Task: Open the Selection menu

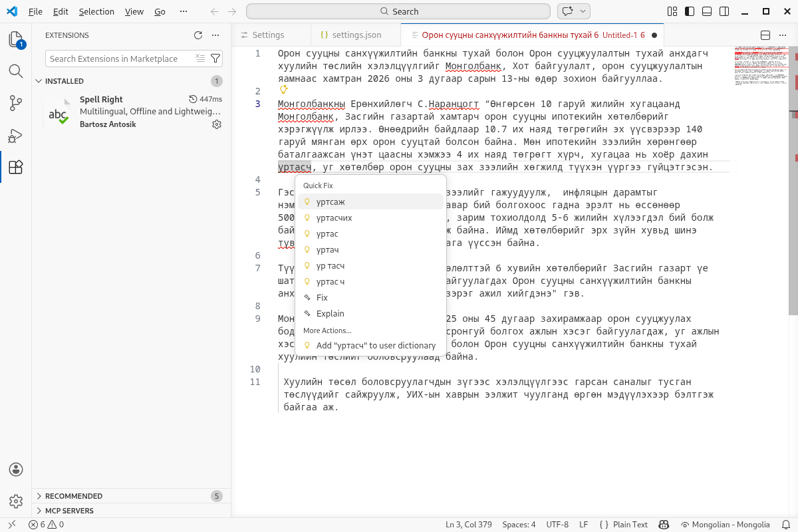Action: 96,11
